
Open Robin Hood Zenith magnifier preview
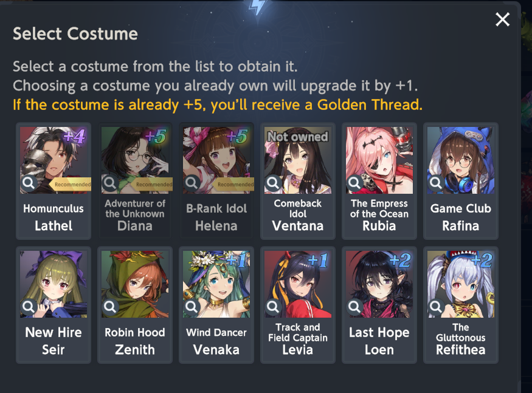[110, 307]
